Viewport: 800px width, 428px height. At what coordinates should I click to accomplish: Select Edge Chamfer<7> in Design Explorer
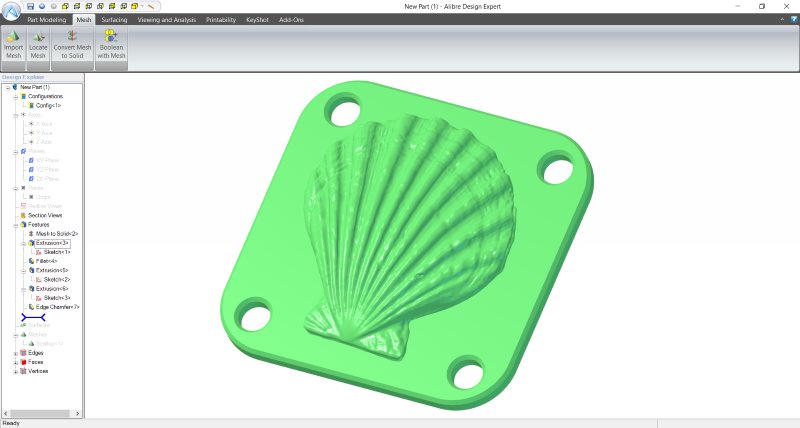click(x=56, y=307)
